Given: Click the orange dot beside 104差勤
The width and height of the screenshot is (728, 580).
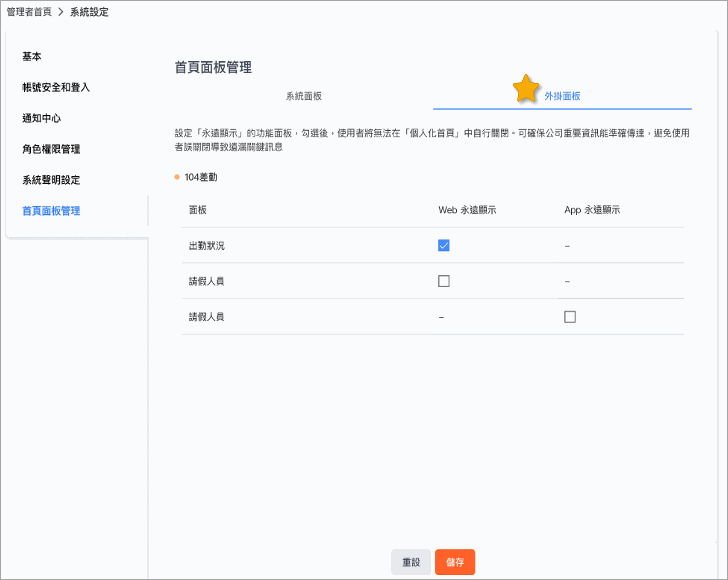Looking at the screenshot, I should tap(177, 177).
